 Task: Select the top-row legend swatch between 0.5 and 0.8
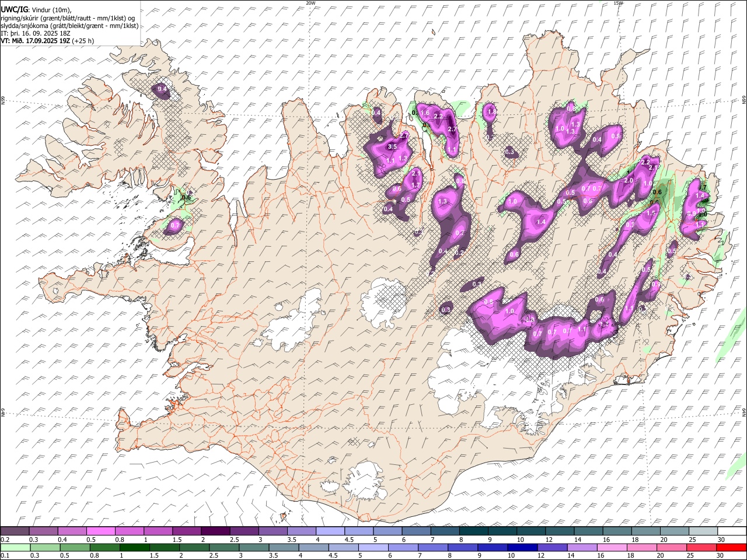pos(101,531)
